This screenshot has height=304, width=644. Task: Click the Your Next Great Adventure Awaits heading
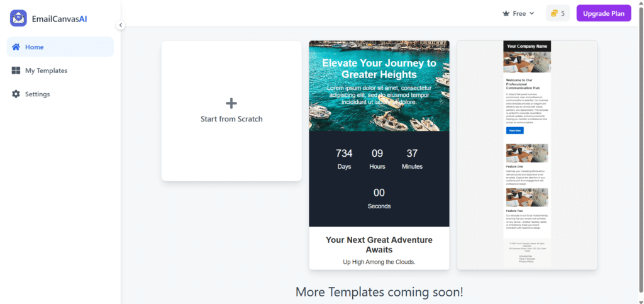pos(379,245)
